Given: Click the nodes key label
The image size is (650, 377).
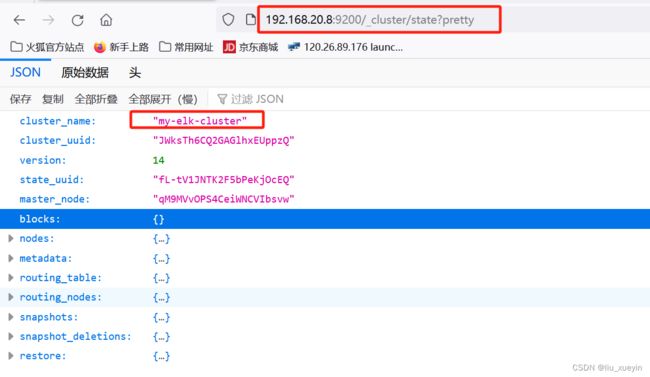Looking at the screenshot, I should [x=37, y=238].
